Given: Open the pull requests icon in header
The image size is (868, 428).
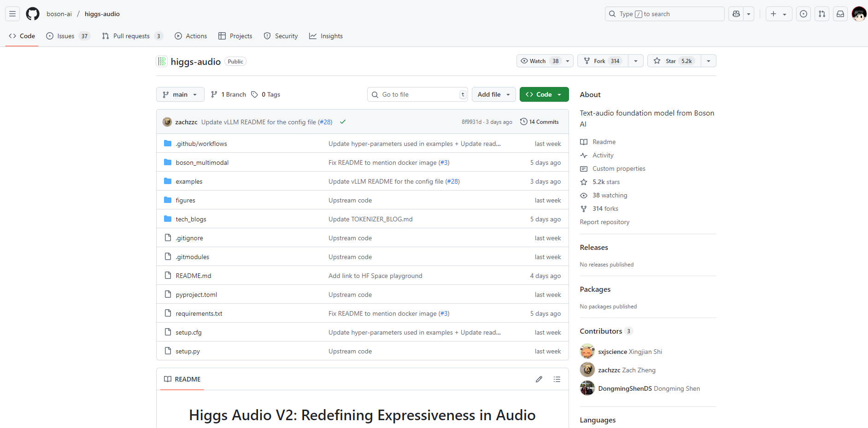Looking at the screenshot, I should [x=822, y=14].
